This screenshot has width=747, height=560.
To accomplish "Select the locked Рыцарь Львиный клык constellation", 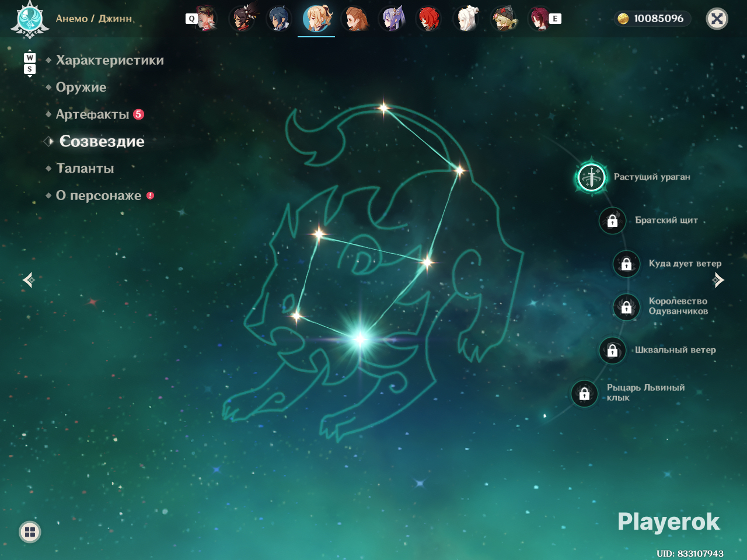I will click(584, 393).
